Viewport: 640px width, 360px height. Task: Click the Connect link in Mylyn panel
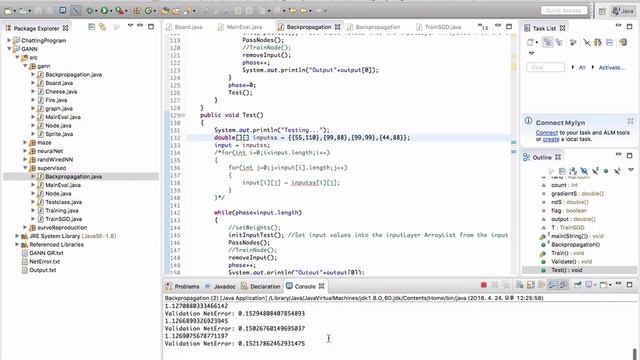pos(547,133)
